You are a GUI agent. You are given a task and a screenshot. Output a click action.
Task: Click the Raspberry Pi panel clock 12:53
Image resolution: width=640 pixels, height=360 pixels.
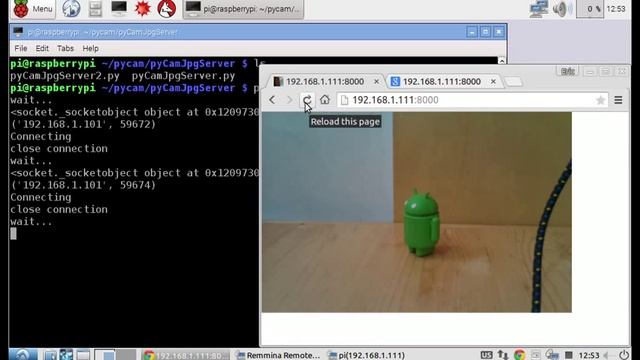(x=616, y=9)
